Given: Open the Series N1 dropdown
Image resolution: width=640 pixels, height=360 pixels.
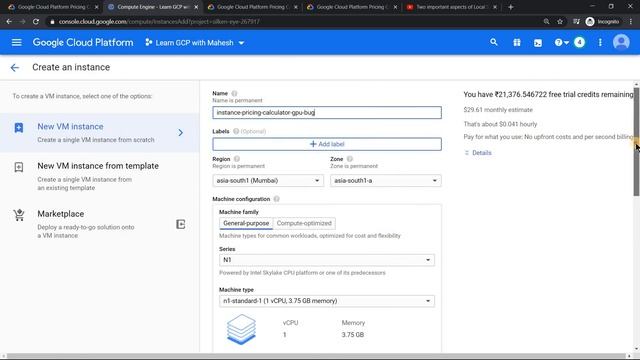Looking at the screenshot, I should tap(327, 260).
